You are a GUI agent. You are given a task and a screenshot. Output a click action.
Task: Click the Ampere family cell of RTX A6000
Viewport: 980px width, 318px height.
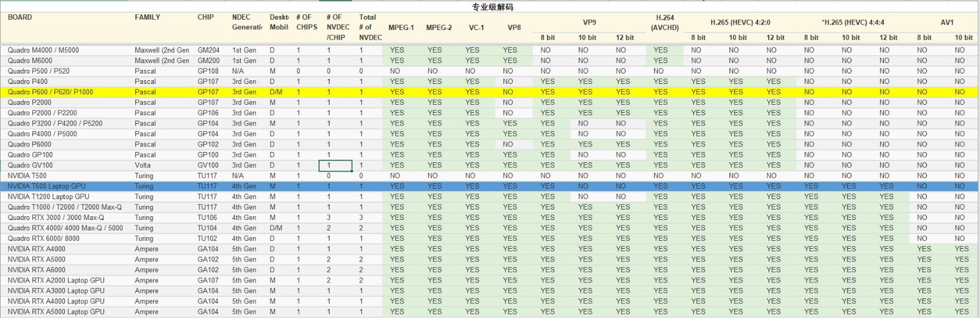click(146, 270)
